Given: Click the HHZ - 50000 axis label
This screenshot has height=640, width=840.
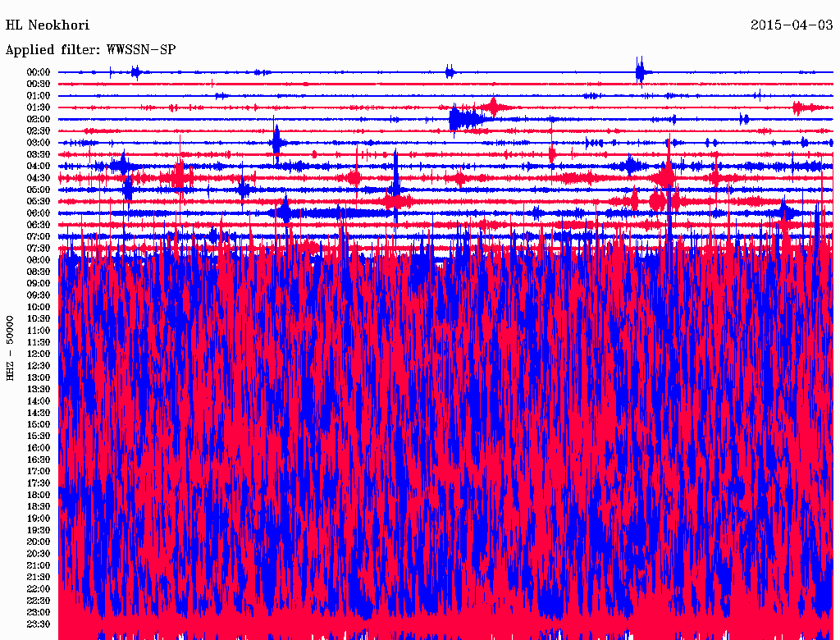Looking at the screenshot, I should tap(11, 347).
